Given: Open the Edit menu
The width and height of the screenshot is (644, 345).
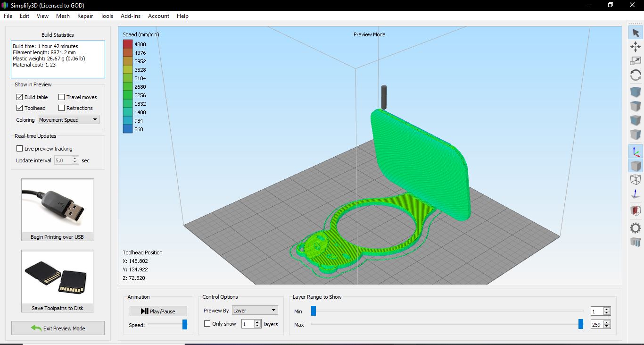Looking at the screenshot, I should pos(25,16).
